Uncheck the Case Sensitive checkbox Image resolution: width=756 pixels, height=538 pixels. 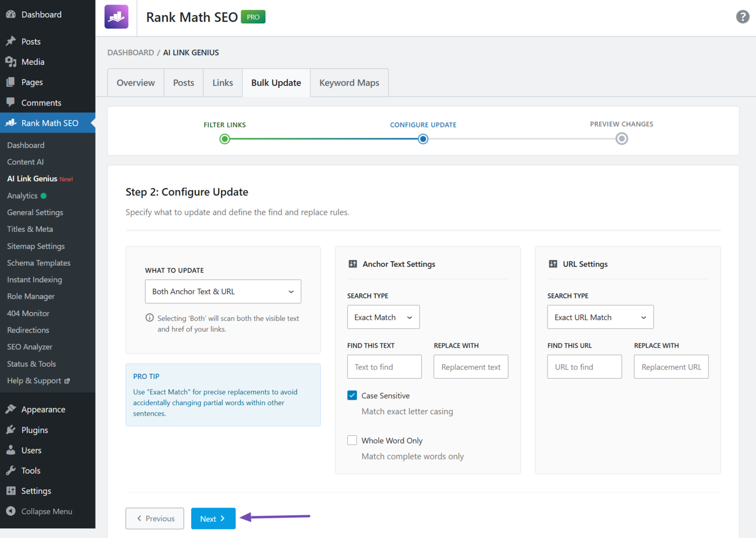[352, 395]
